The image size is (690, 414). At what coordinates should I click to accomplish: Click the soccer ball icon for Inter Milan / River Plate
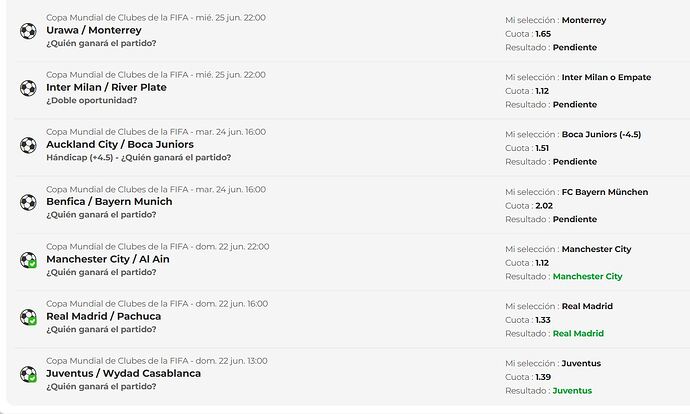tap(28, 88)
